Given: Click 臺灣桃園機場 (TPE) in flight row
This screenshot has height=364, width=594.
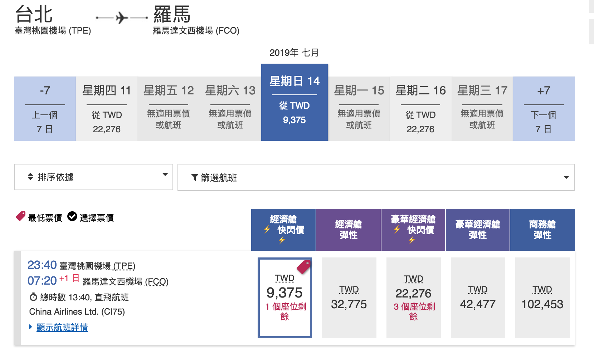Looking at the screenshot, I should tap(97, 266).
